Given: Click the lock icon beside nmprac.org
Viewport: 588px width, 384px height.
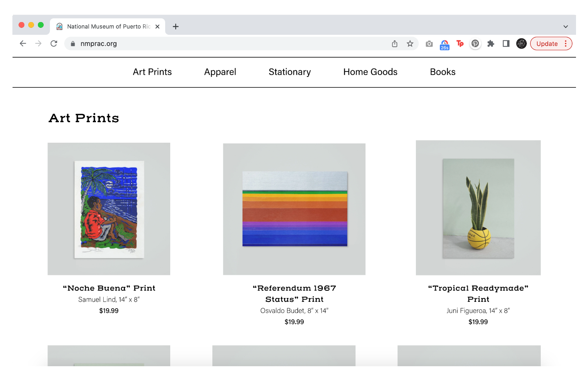Looking at the screenshot, I should click(73, 44).
